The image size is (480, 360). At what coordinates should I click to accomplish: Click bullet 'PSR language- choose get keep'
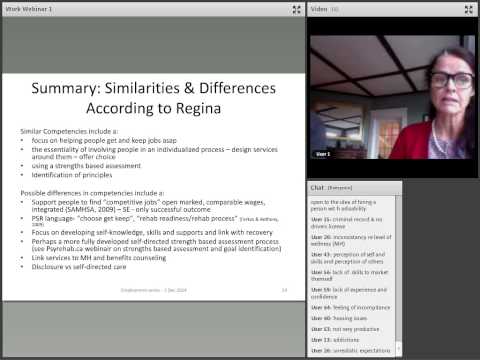pos(155,220)
